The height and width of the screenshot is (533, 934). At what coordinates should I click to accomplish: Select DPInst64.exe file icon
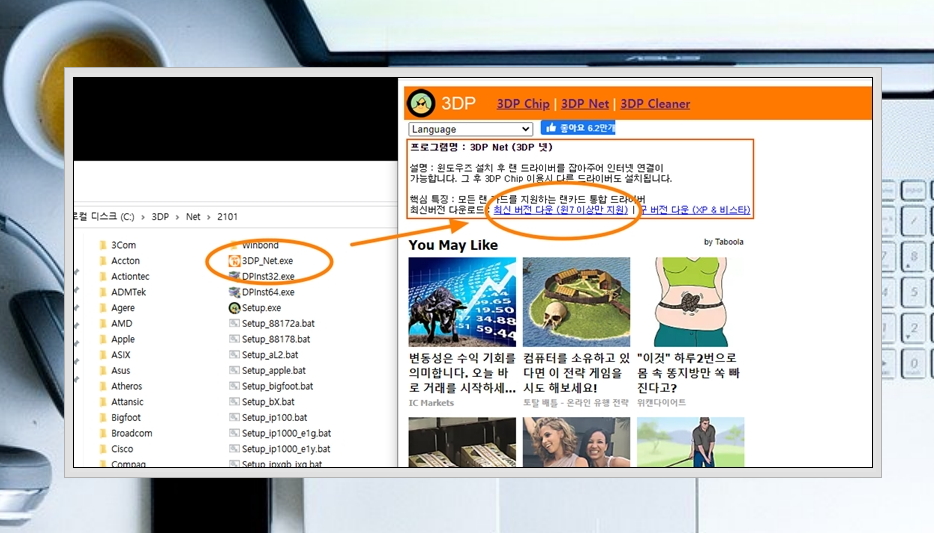point(234,292)
